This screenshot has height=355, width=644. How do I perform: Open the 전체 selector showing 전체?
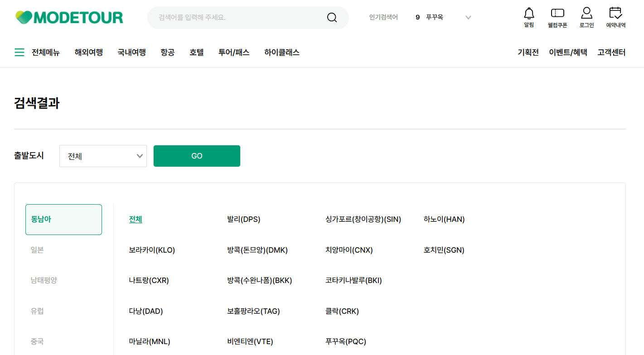103,155
